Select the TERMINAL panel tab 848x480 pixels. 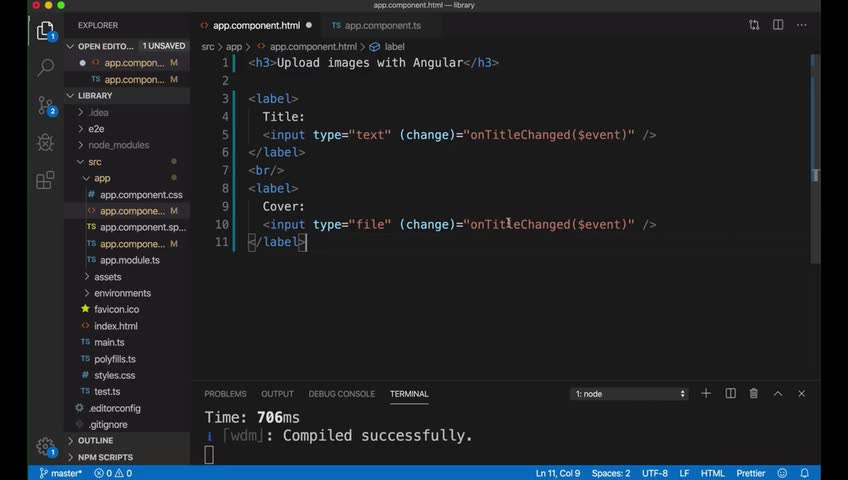[409, 394]
